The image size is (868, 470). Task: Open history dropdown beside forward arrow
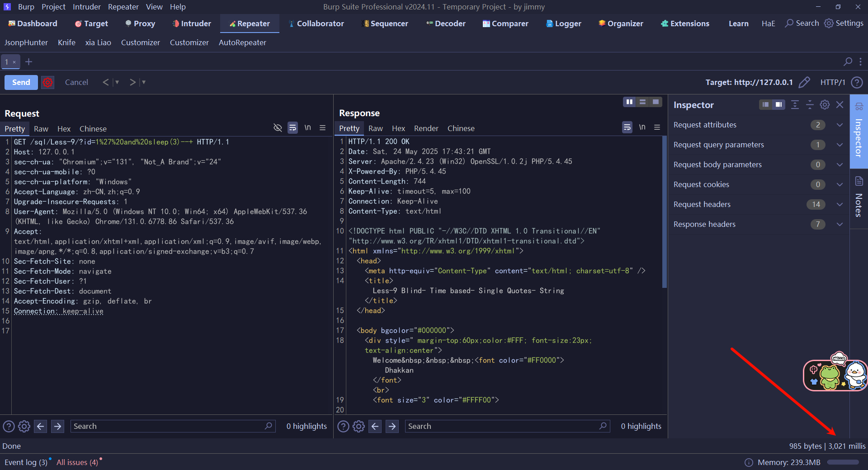pos(144,82)
